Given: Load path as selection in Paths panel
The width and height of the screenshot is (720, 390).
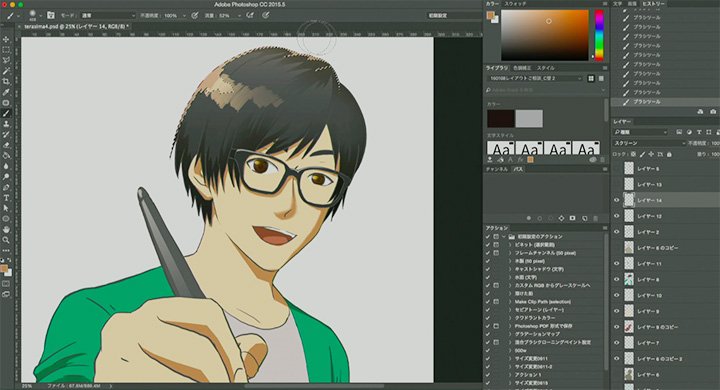Looking at the screenshot, I should 551,218.
